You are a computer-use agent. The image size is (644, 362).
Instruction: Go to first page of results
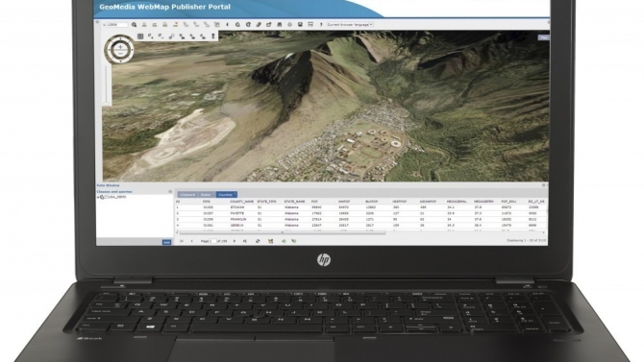[182, 241]
